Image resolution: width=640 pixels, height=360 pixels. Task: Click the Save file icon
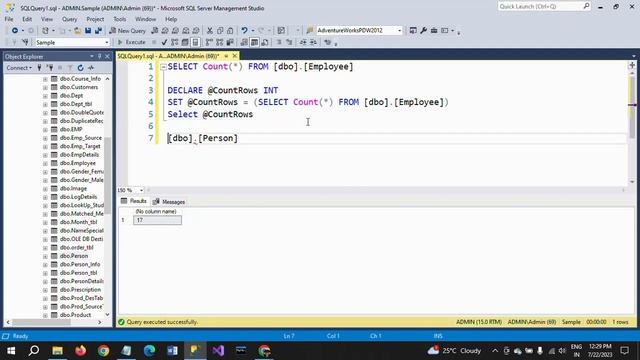88,31
